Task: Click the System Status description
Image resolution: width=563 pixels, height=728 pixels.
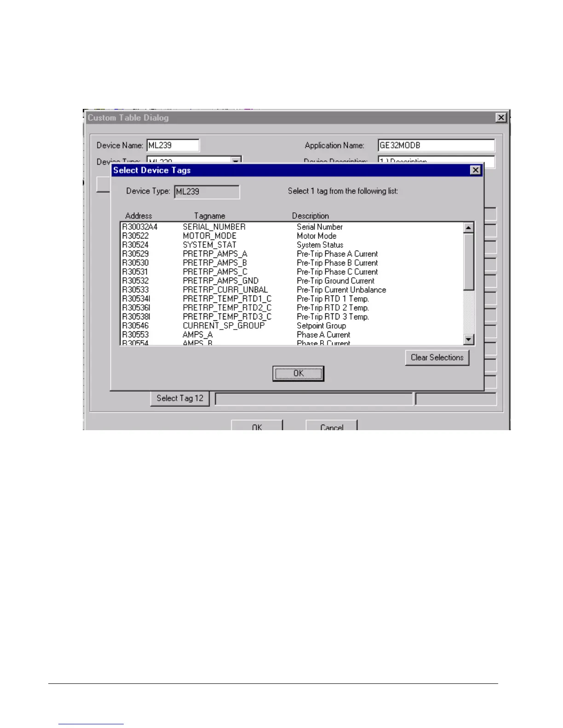Action: tap(320, 245)
